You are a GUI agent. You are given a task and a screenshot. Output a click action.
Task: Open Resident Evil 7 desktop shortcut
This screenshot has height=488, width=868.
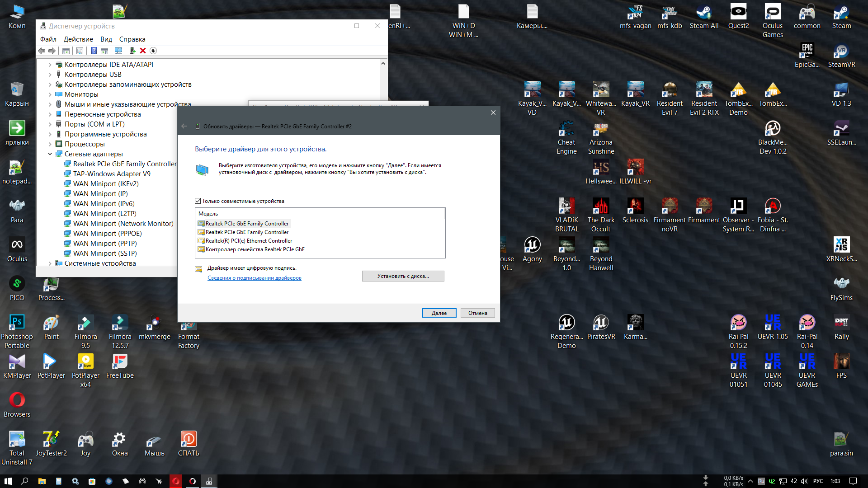[x=670, y=99]
